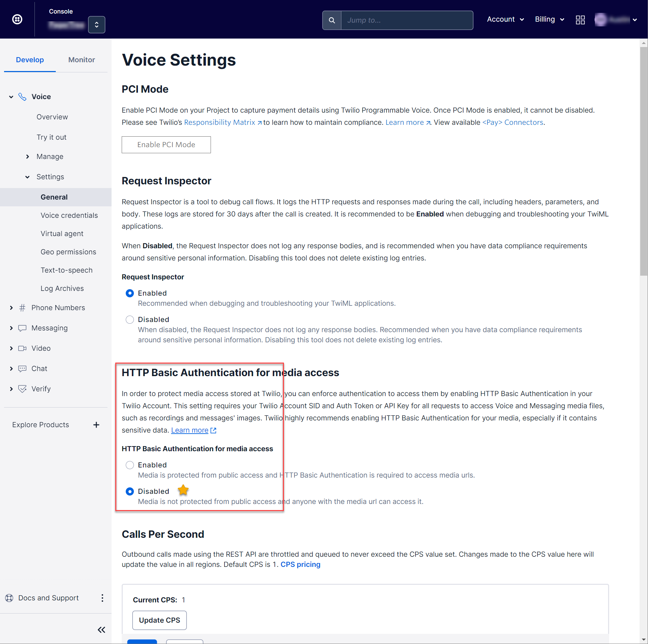Open the products grid icon in header
Image resolution: width=648 pixels, height=644 pixels.
580,20
